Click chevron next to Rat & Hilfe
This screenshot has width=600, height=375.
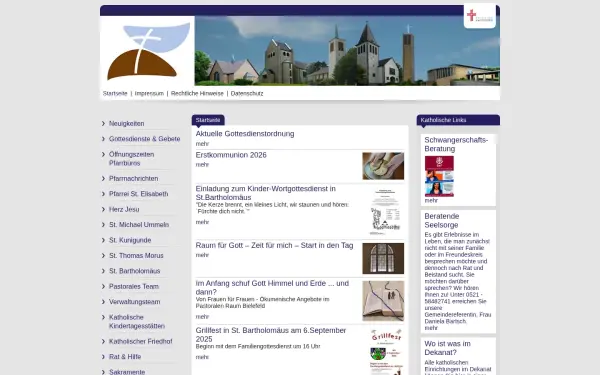[x=103, y=357]
